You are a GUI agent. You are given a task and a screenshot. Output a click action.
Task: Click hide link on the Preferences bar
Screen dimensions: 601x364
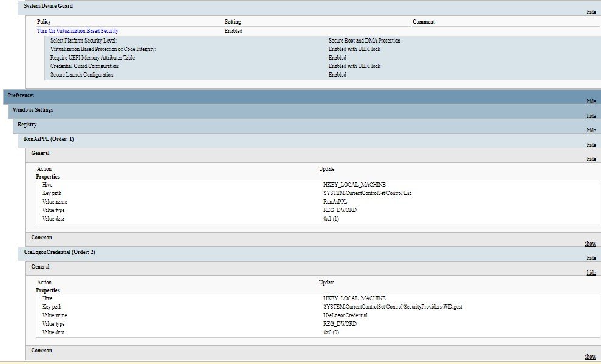[591, 101]
